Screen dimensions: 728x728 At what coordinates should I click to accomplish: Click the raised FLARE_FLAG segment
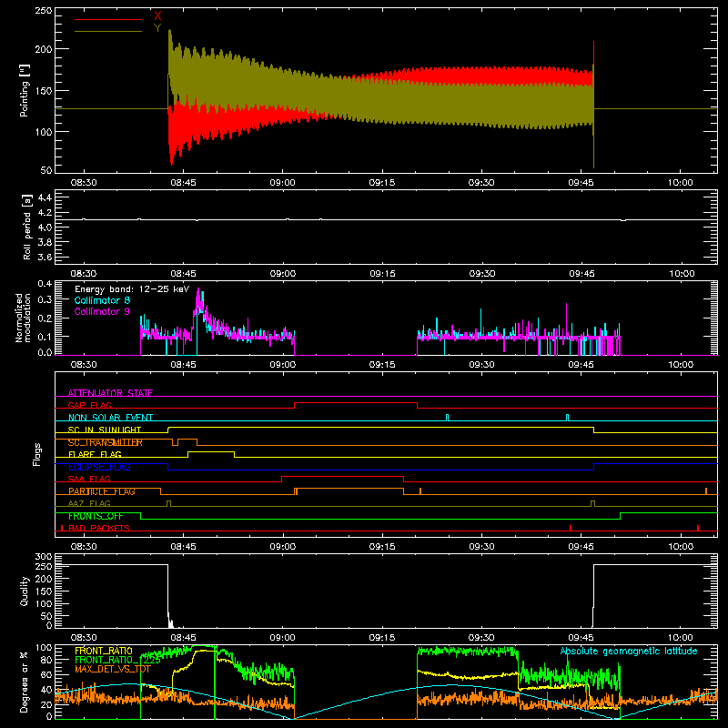[211, 451]
